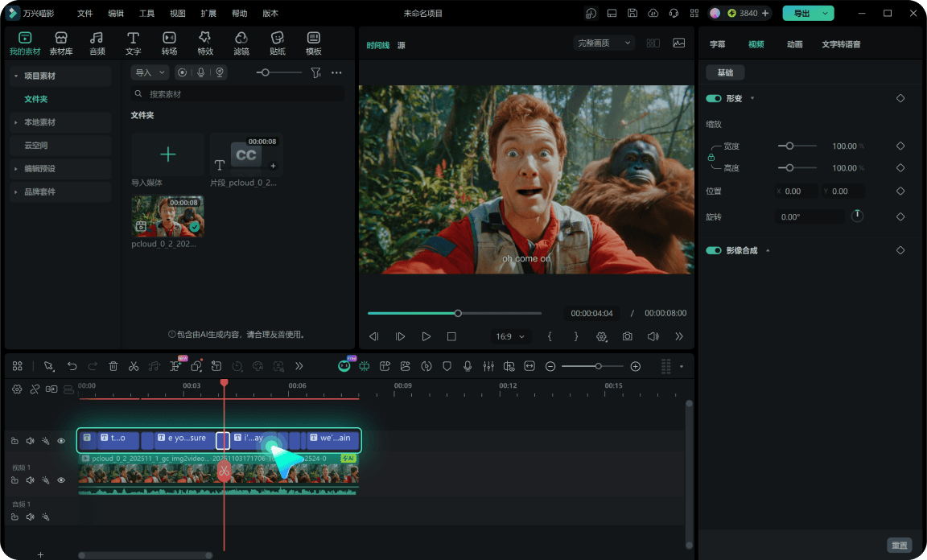Switch to the 动画 animation tab
Viewport: 927px width, 560px height.
(x=794, y=44)
